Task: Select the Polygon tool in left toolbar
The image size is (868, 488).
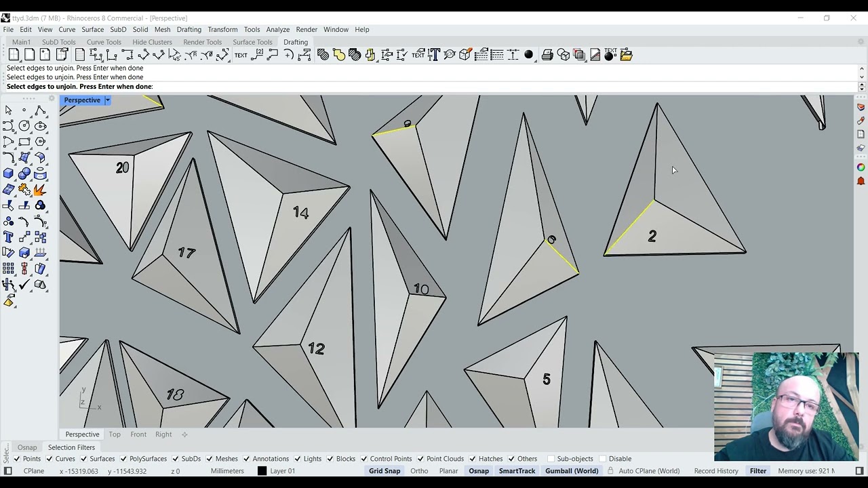Action: tap(40, 142)
